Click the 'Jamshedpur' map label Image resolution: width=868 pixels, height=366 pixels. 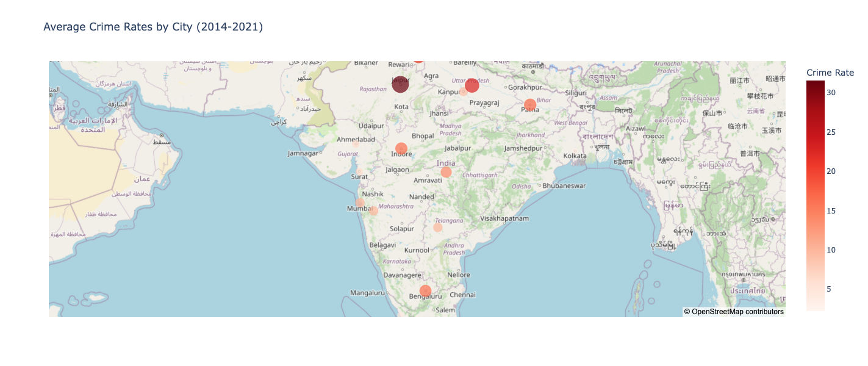pos(523,148)
